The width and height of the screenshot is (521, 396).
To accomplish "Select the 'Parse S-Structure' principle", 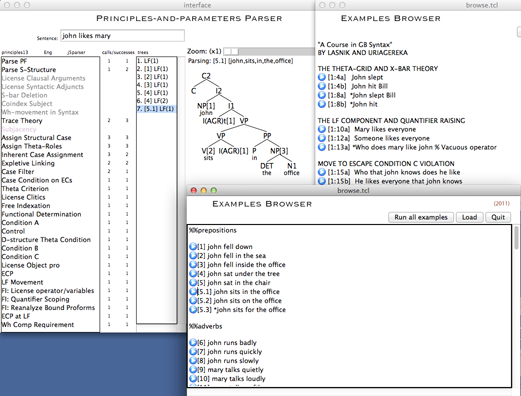I will 29,70.
